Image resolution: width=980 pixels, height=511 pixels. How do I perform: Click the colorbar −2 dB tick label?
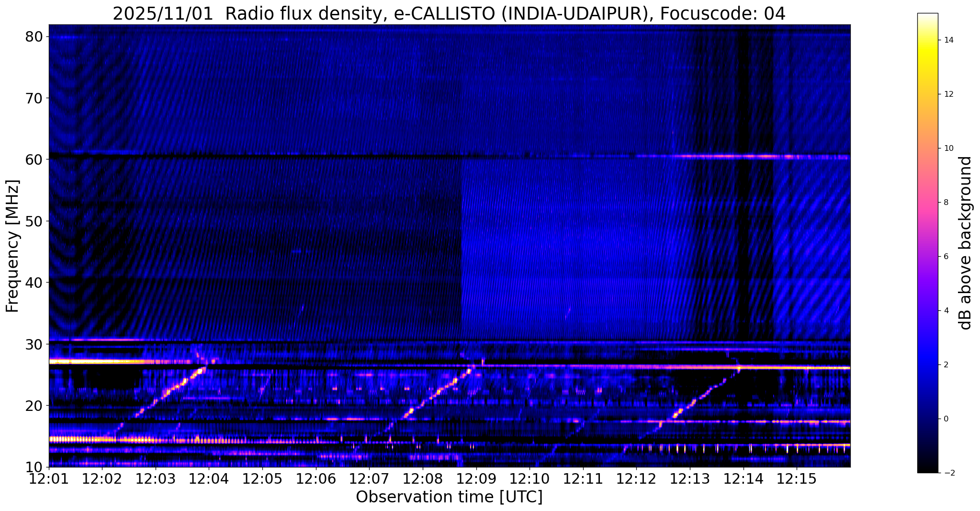(x=948, y=473)
